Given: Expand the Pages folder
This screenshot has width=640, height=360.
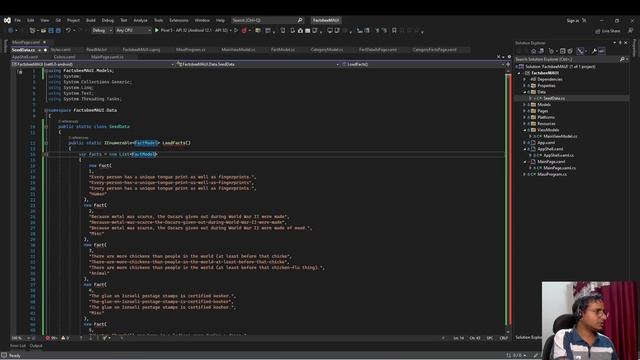Looking at the screenshot, I should coord(524,111).
